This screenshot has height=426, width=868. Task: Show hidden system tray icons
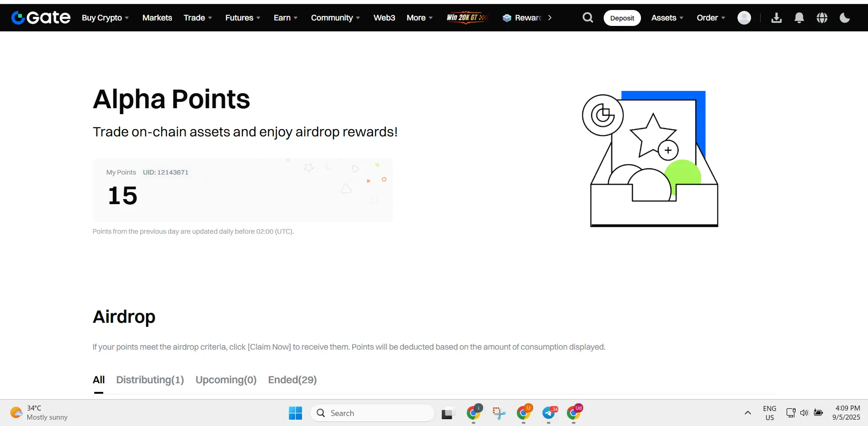tap(747, 413)
